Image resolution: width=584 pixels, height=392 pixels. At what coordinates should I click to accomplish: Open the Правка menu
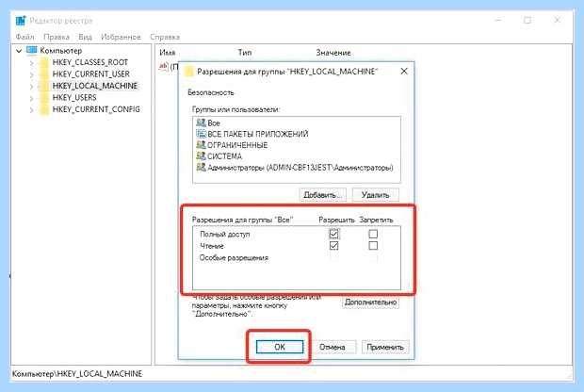[57, 37]
